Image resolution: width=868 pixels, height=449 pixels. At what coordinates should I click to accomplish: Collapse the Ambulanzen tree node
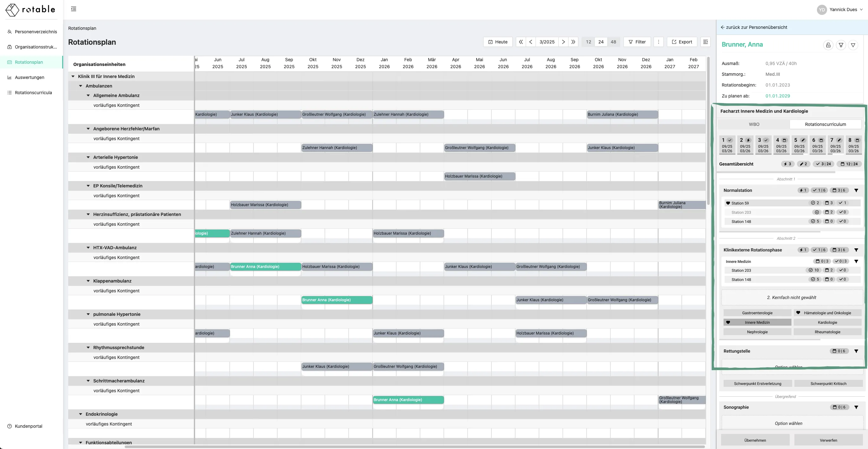click(81, 86)
